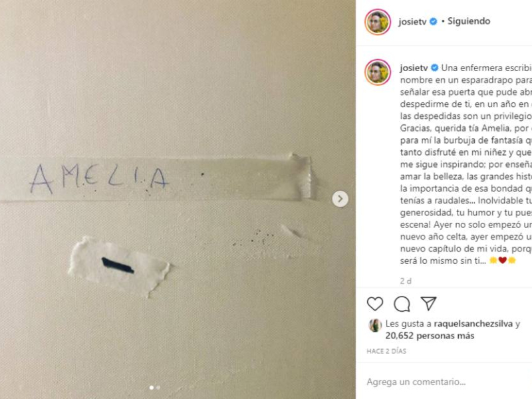Viewport: 532px width, 399px height.
Task: Click the AMELIA tape photo
Action: click(x=178, y=199)
